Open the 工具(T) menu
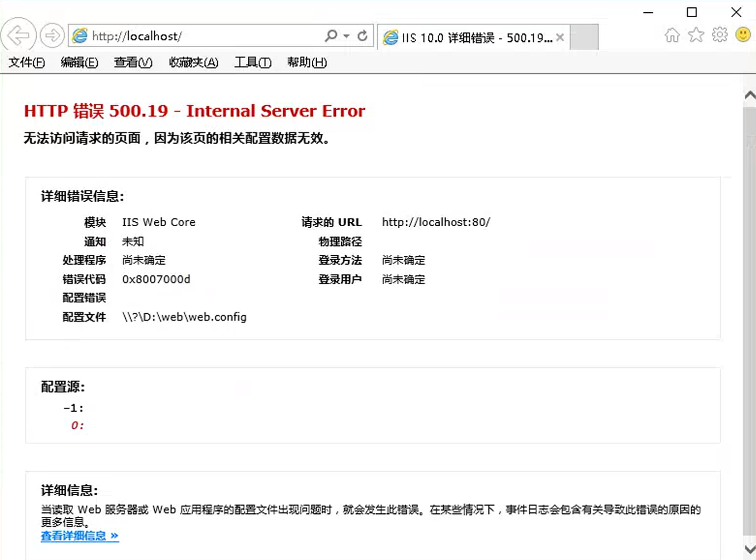This screenshot has height=560, width=756. point(252,63)
